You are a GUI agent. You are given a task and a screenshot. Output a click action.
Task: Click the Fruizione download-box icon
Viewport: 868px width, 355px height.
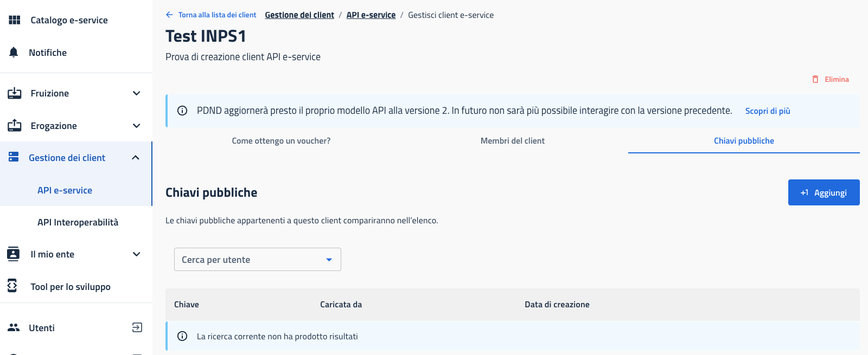click(15, 93)
